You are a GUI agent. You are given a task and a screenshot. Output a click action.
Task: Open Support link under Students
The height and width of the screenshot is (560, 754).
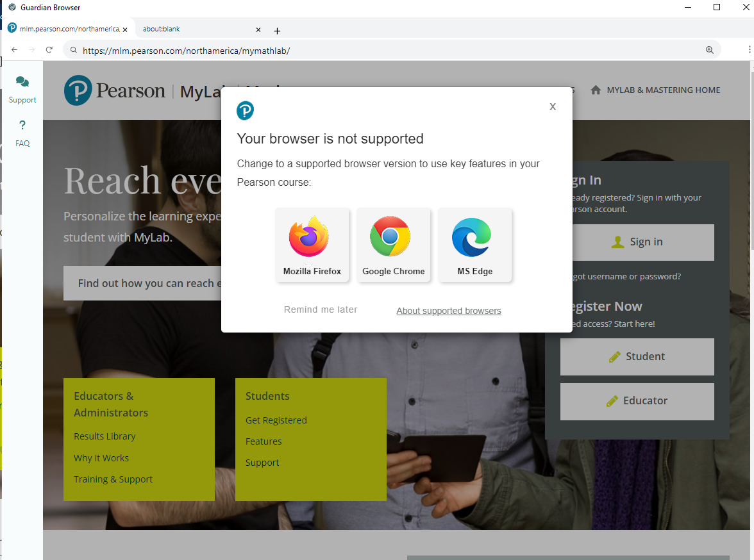pyautogui.click(x=262, y=463)
